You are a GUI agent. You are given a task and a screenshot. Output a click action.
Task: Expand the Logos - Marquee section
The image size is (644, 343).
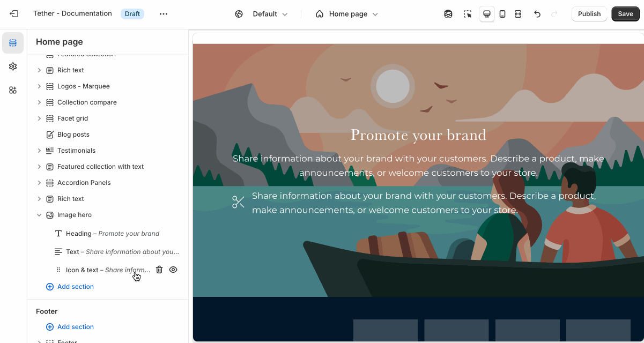tap(39, 86)
